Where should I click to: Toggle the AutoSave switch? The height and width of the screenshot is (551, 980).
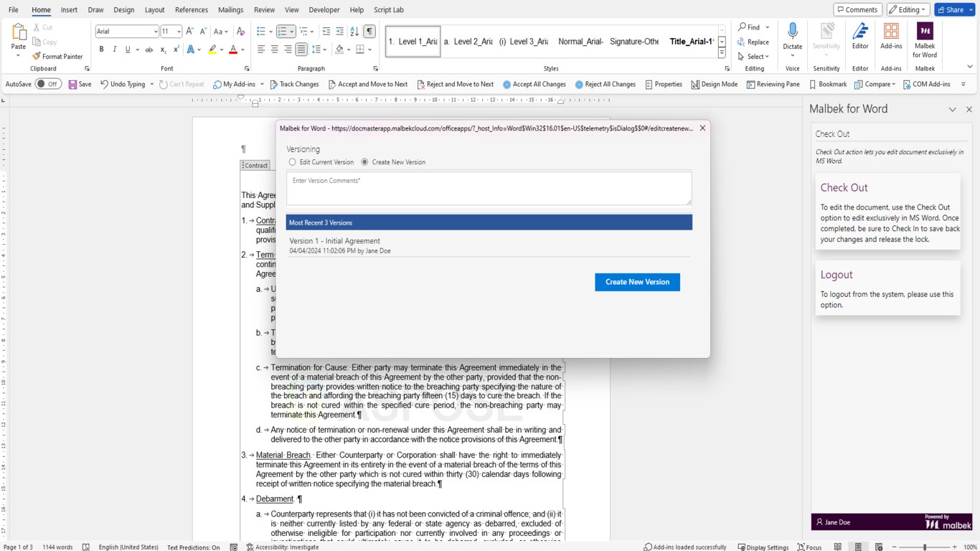(48, 85)
